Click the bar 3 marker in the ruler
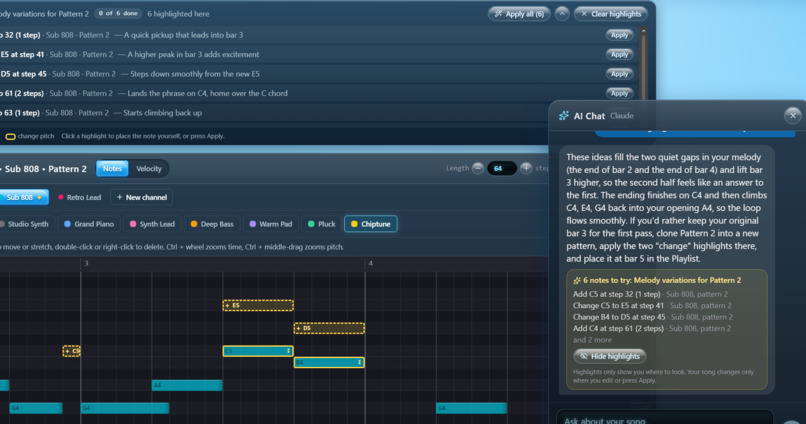 pos(86,263)
